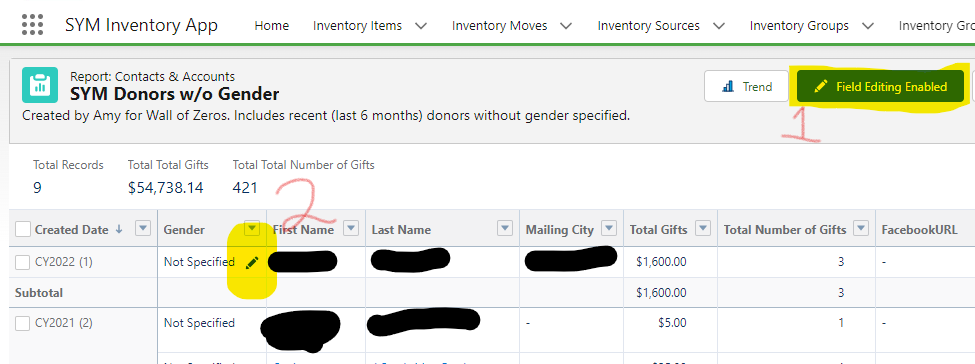Check the CY2021 row checkbox
This screenshot has height=364, width=975.
pos(22,324)
